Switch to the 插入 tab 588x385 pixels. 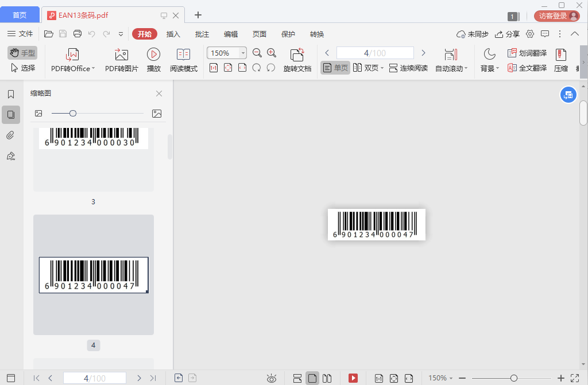point(173,34)
